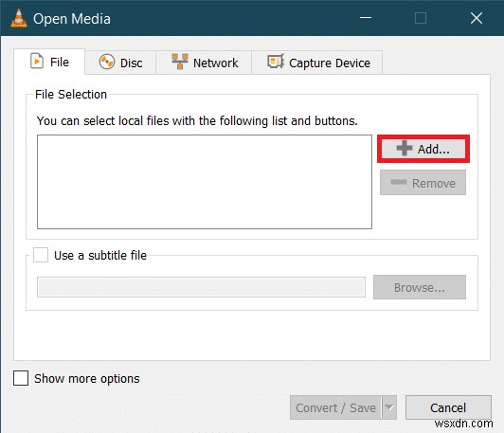The height and width of the screenshot is (433, 504).
Task: Open the Capture Device tab
Action: coord(317,63)
